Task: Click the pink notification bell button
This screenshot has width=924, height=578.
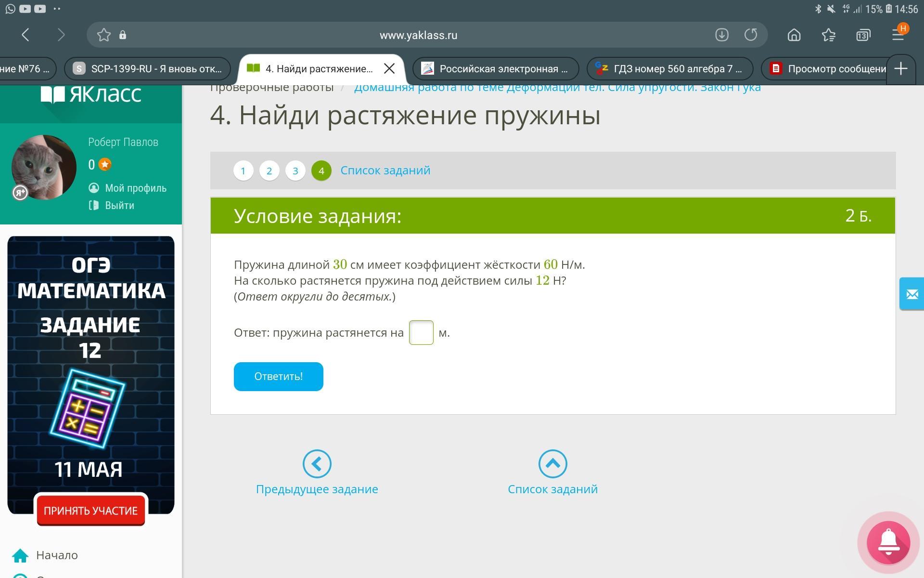Action: click(x=888, y=542)
